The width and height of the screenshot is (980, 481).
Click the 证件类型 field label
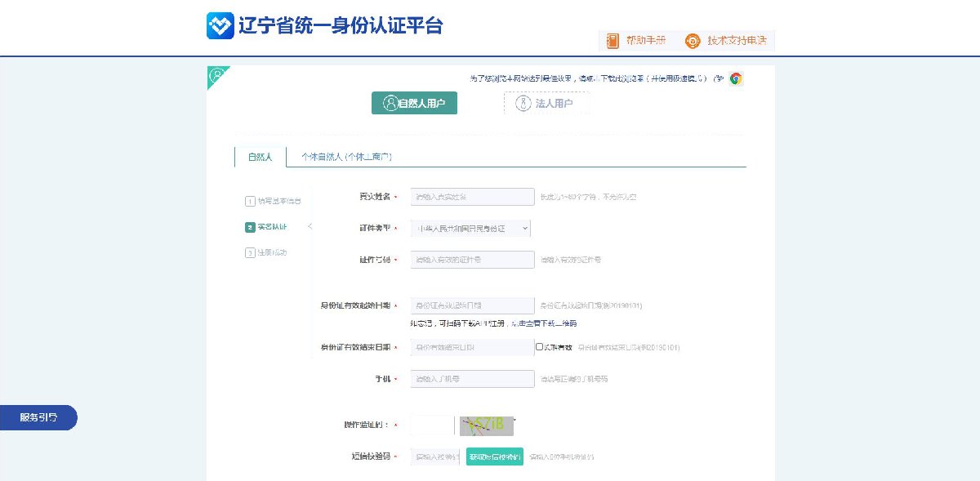375,229
